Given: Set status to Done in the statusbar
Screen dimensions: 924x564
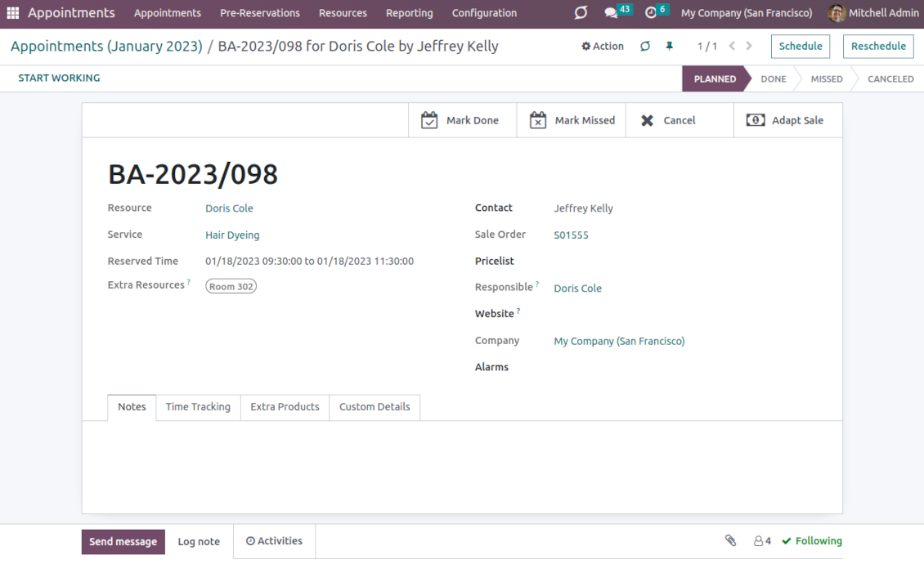Looking at the screenshot, I should [773, 79].
